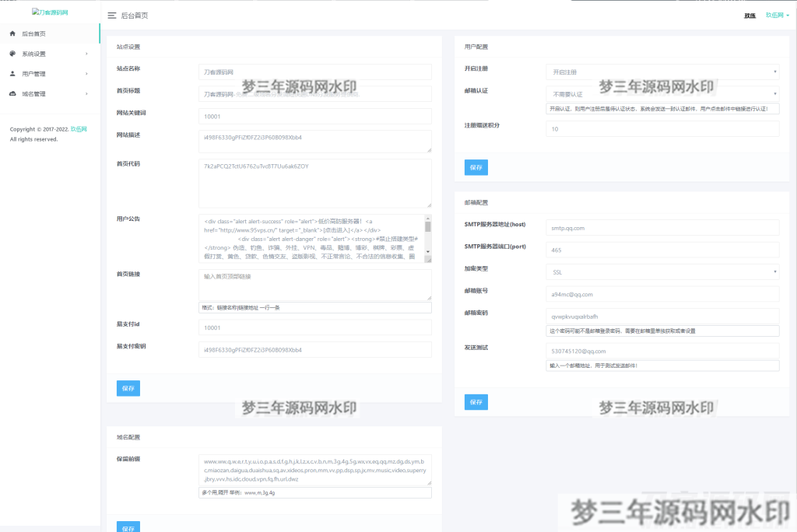The height and width of the screenshot is (532, 797).
Task: Save the 站点设置 form
Action: [128, 388]
